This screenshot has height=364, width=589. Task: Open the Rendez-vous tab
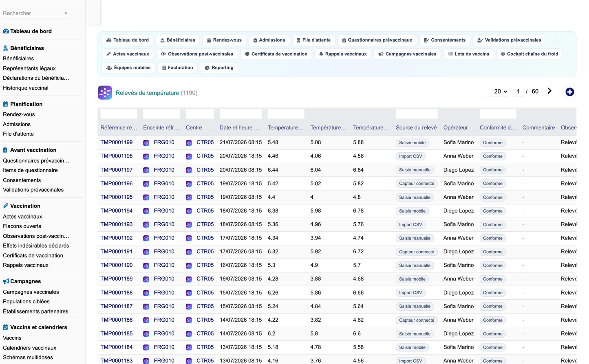click(x=224, y=40)
